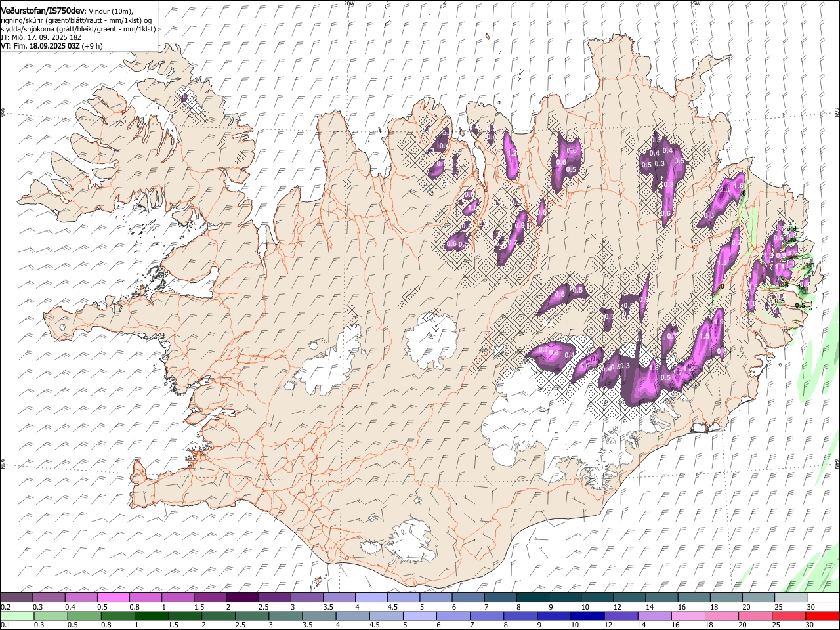Pick the lower-row swatch starting at 2.5
Screen dimensions: 840x630
(x=252, y=616)
